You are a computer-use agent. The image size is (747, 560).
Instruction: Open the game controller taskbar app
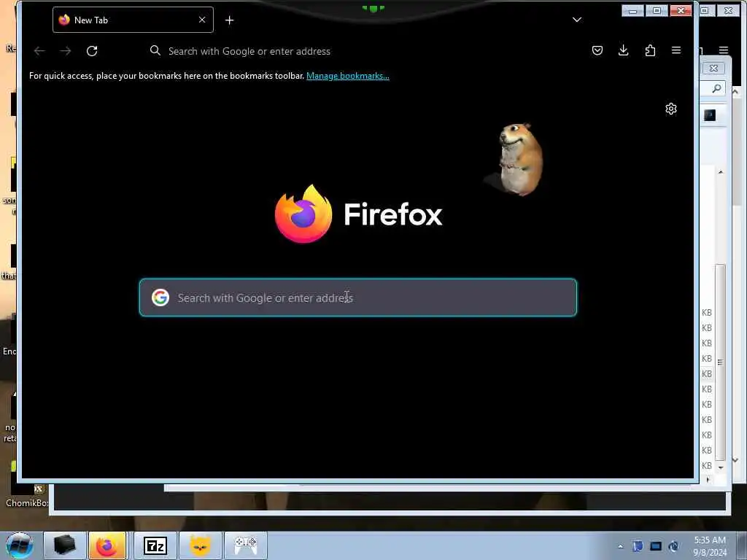point(245,545)
